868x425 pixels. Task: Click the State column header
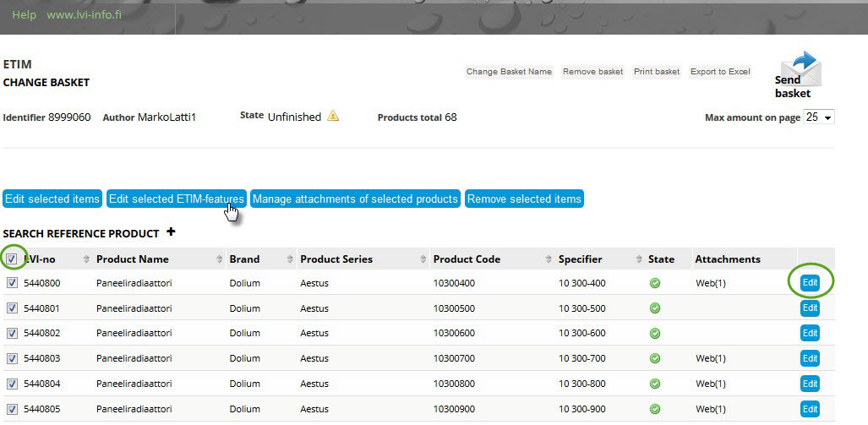[661, 259]
